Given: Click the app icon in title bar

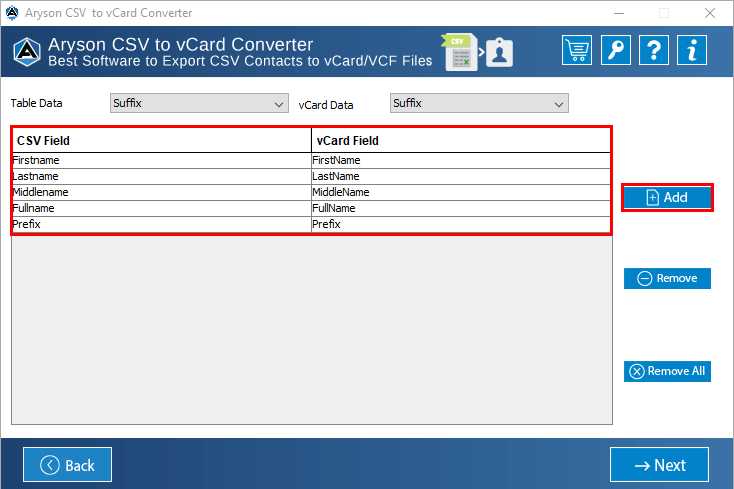Looking at the screenshot, I should (12, 13).
